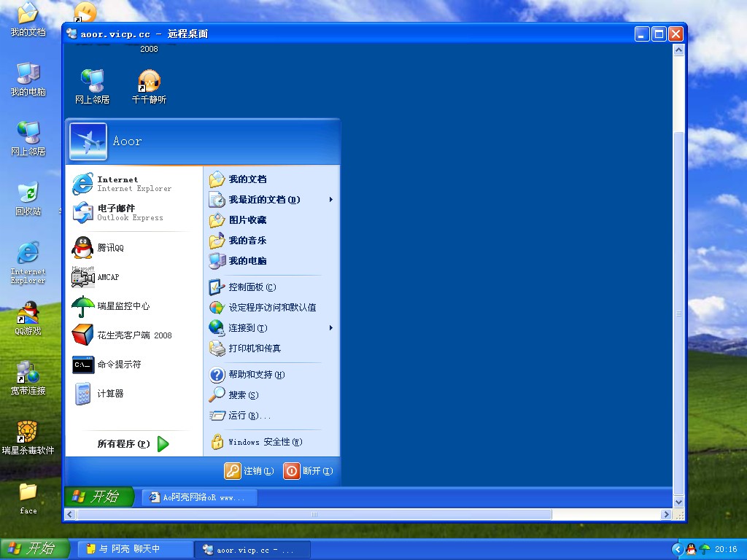
Task: Click the local taskbar 开始 button
Action: (35, 548)
